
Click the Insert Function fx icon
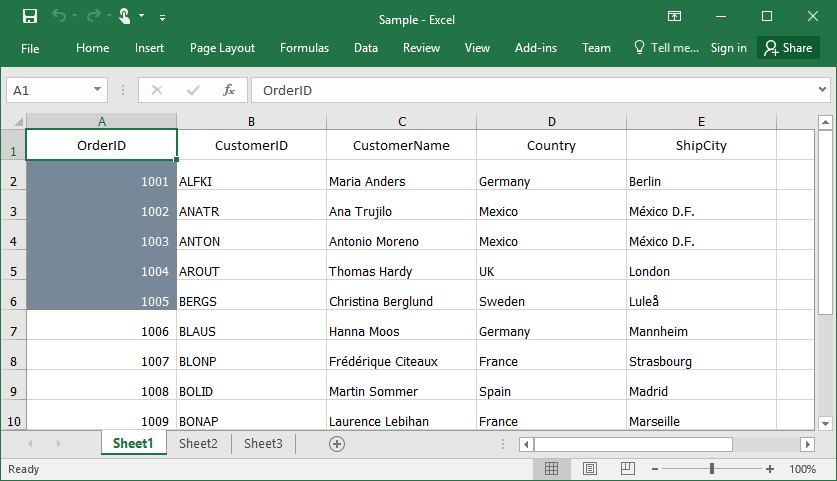[x=229, y=90]
